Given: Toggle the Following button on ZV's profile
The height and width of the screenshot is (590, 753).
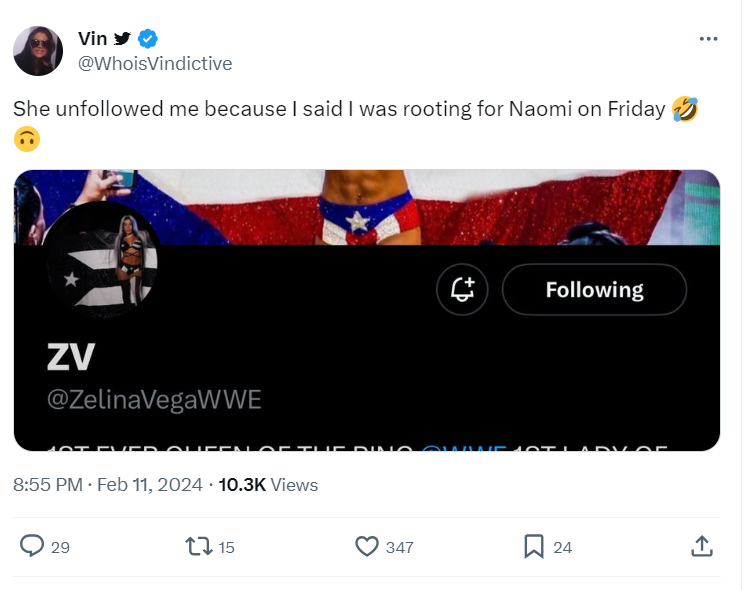Looking at the screenshot, I should (594, 290).
